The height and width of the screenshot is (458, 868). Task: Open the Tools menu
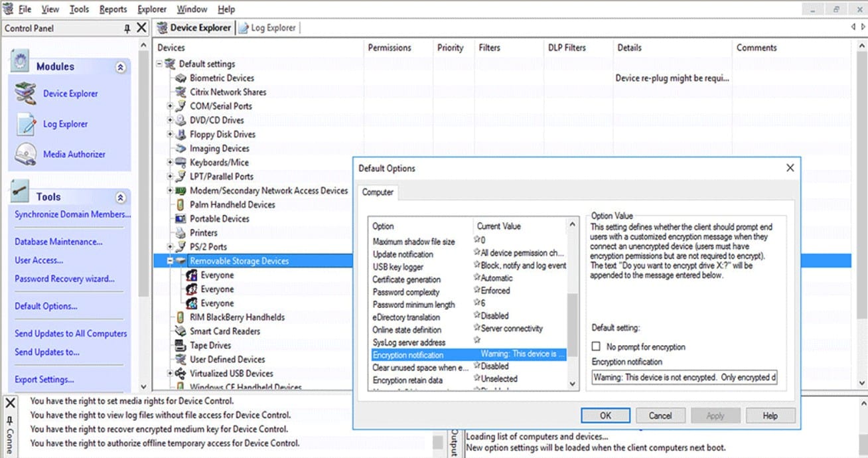tap(79, 9)
